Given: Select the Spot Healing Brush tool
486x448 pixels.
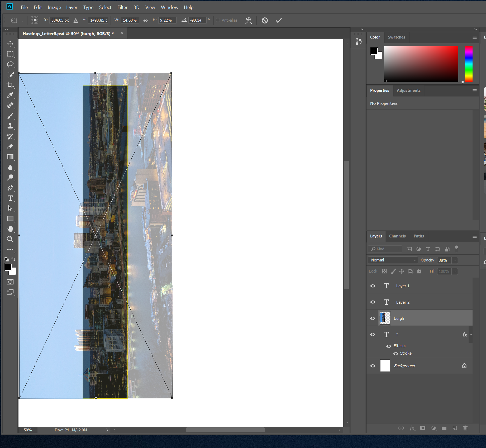Looking at the screenshot, I should (x=10, y=106).
